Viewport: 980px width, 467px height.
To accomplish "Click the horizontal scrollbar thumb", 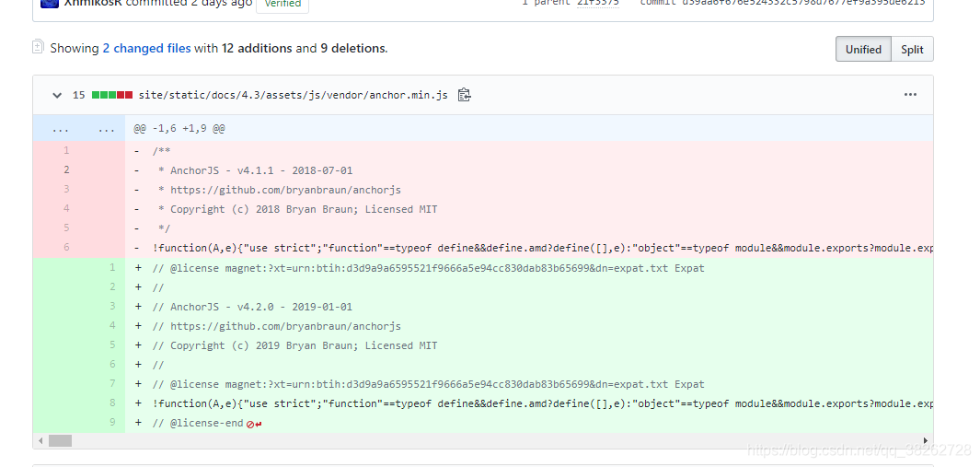I will (61, 440).
